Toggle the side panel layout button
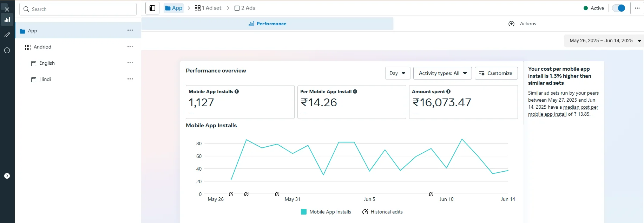 [152, 8]
